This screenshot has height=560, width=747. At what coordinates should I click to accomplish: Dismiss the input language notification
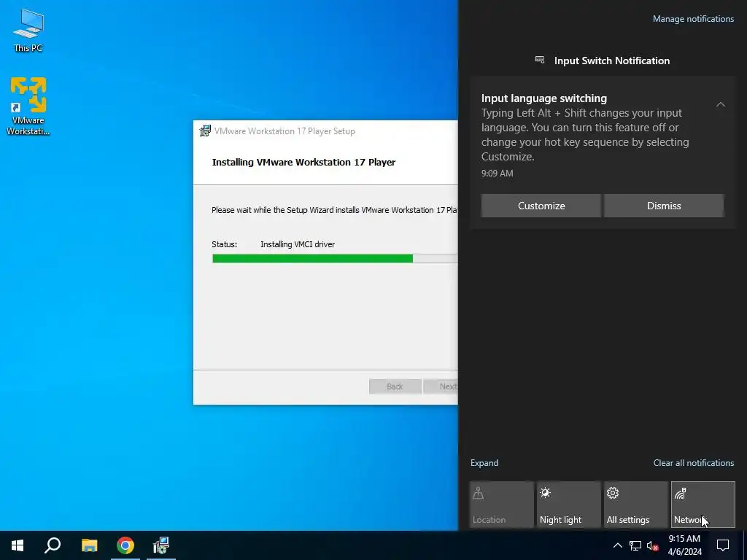[664, 206]
